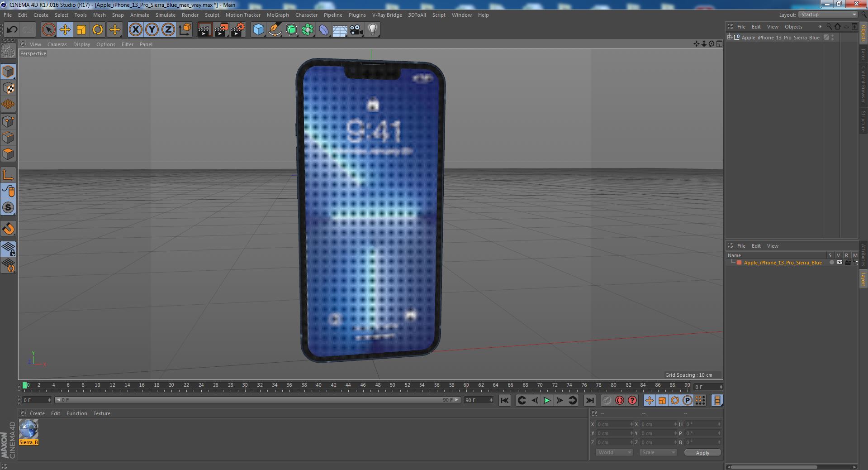This screenshot has width=868, height=470.
Task: Switch to Polygons mode
Action: 8,154
